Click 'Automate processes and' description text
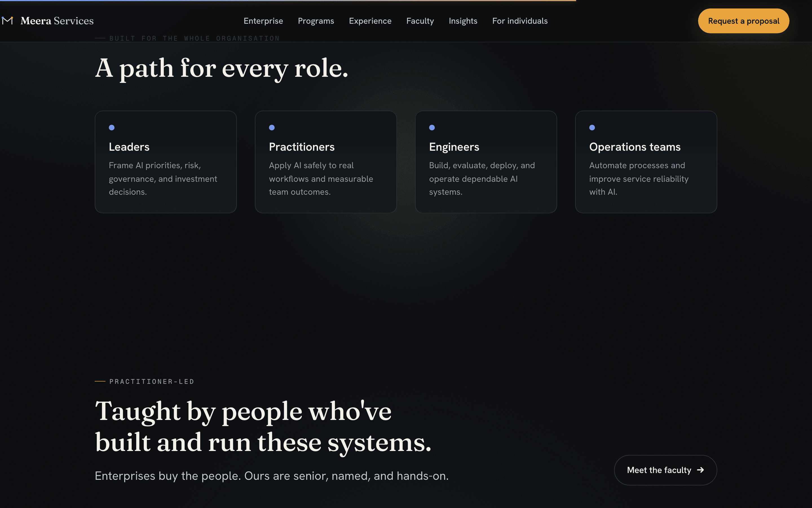 click(x=639, y=178)
